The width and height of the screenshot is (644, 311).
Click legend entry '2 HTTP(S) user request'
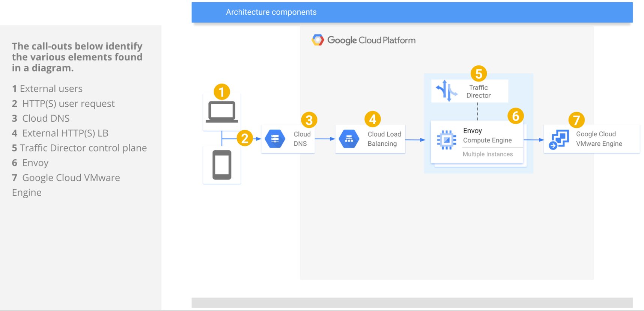point(63,104)
